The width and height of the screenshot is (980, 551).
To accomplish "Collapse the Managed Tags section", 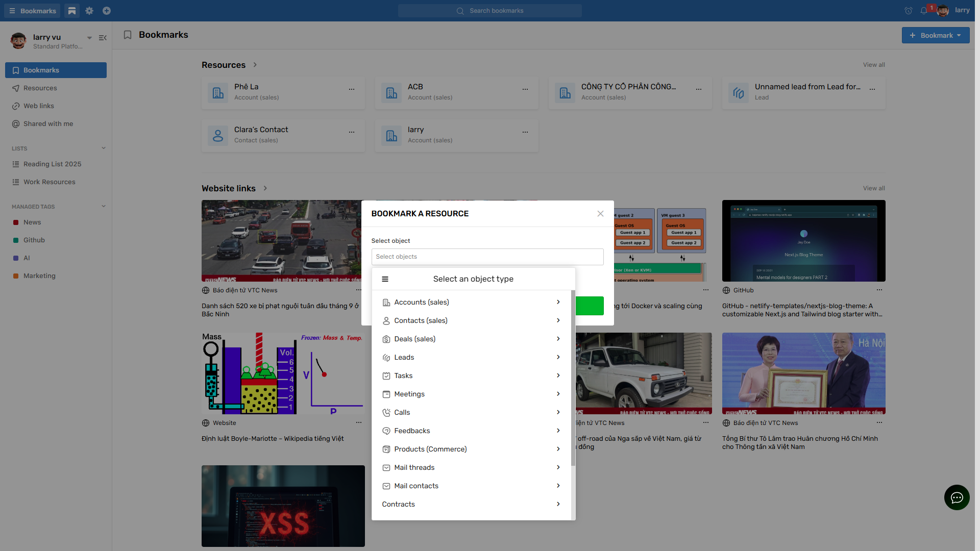I will click(x=104, y=207).
